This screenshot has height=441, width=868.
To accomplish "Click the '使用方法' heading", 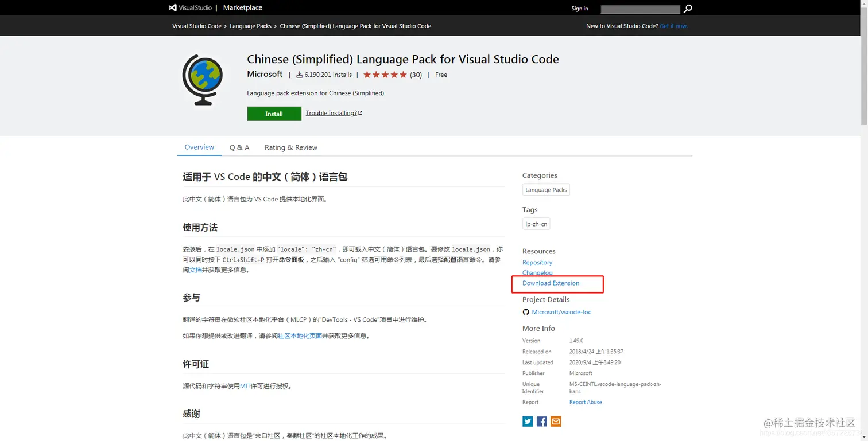I will pos(200,228).
